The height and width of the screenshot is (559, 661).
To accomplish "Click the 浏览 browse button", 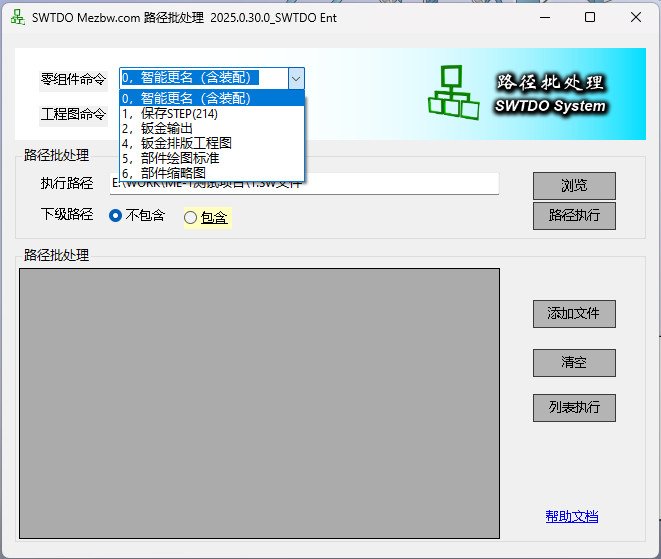I will coord(573,186).
